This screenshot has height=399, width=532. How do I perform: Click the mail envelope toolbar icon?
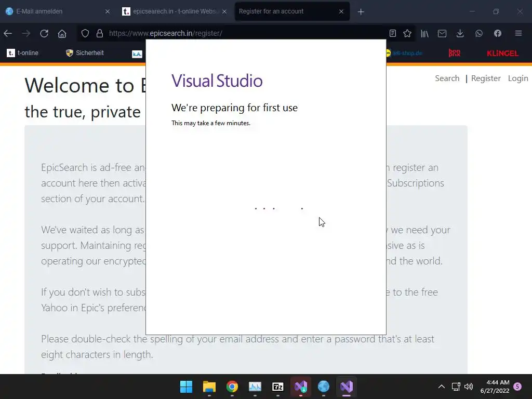[442, 33]
